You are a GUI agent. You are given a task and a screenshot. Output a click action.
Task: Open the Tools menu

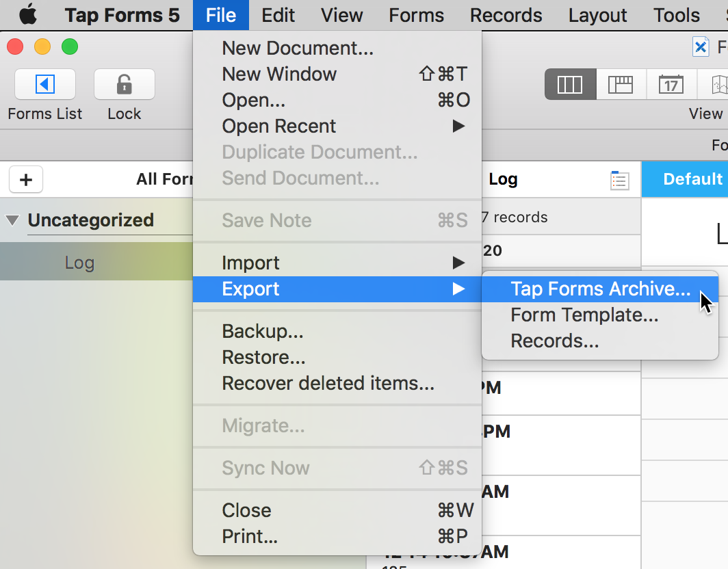click(x=677, y=15)
